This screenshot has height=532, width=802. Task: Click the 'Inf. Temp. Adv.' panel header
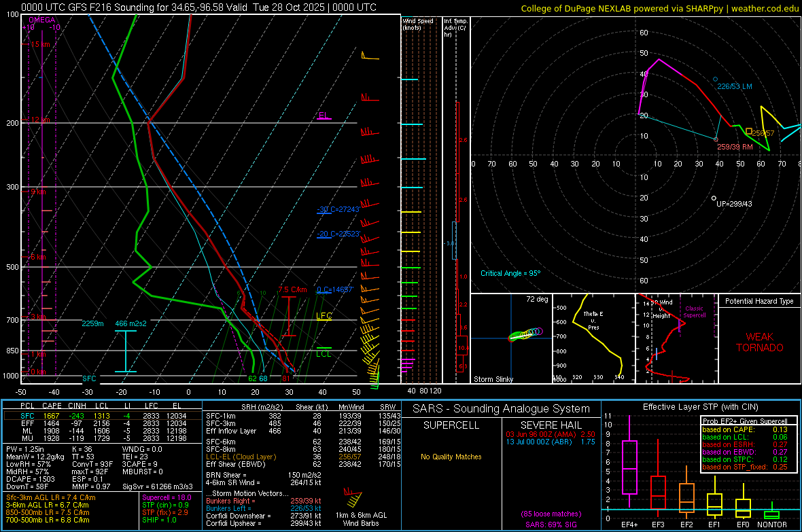[455, 28]
